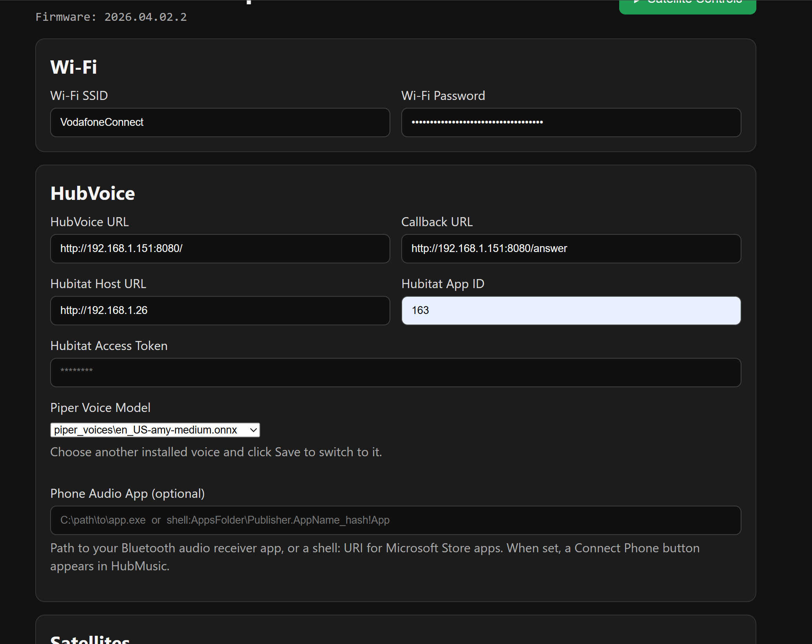The image size is (812, 644).
Task: Click into the Wi-Fi Password field
Action: [571, 122]
